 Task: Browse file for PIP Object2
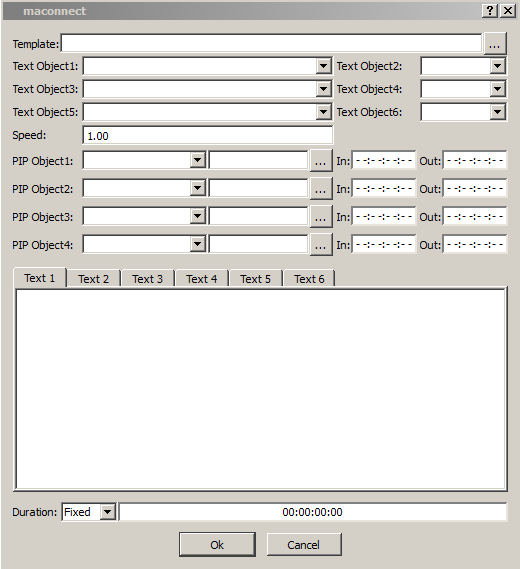click(x=321, y=189)
